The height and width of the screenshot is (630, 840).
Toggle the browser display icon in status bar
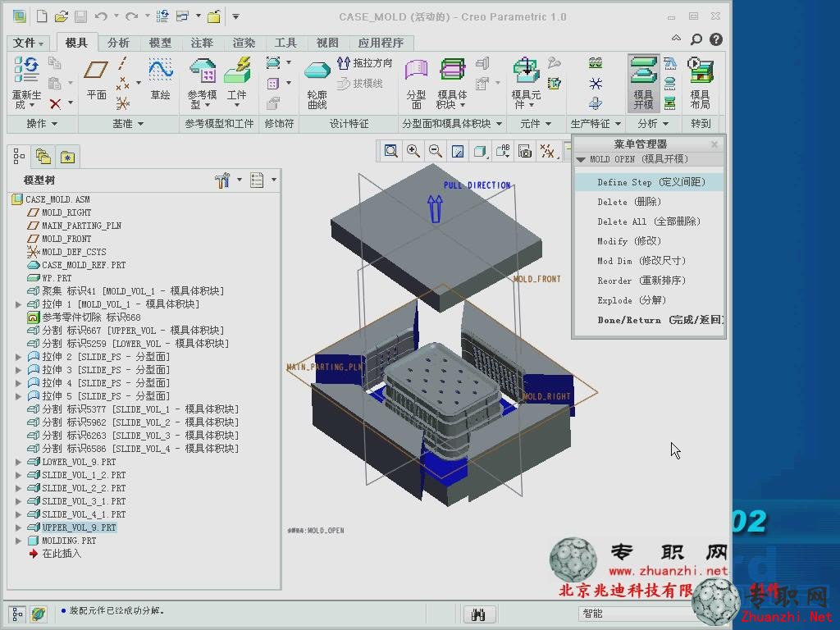pos(39,614)
